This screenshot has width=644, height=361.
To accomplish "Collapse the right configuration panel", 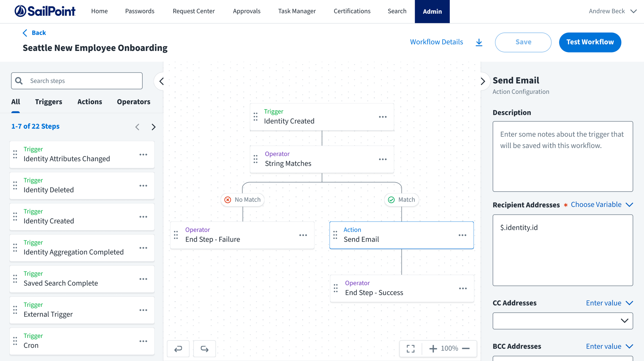I will (483, 81).
